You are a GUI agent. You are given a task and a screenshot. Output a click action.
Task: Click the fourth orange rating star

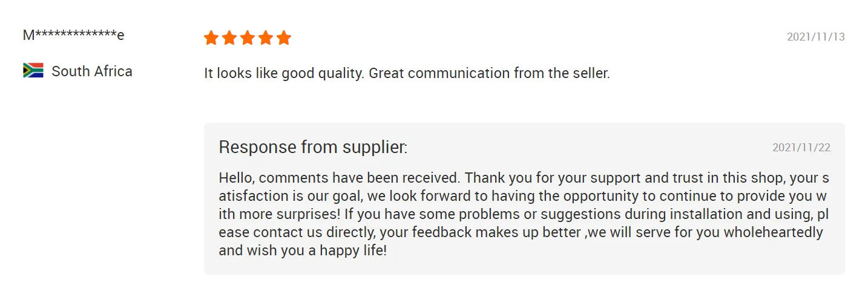pos(265,38)
